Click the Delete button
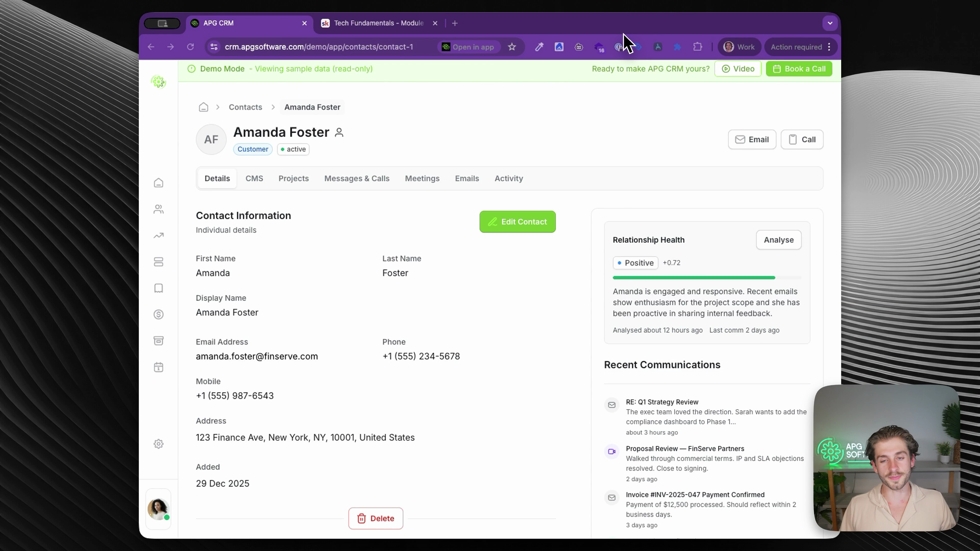The image size is (980, 551). point(375,518)
